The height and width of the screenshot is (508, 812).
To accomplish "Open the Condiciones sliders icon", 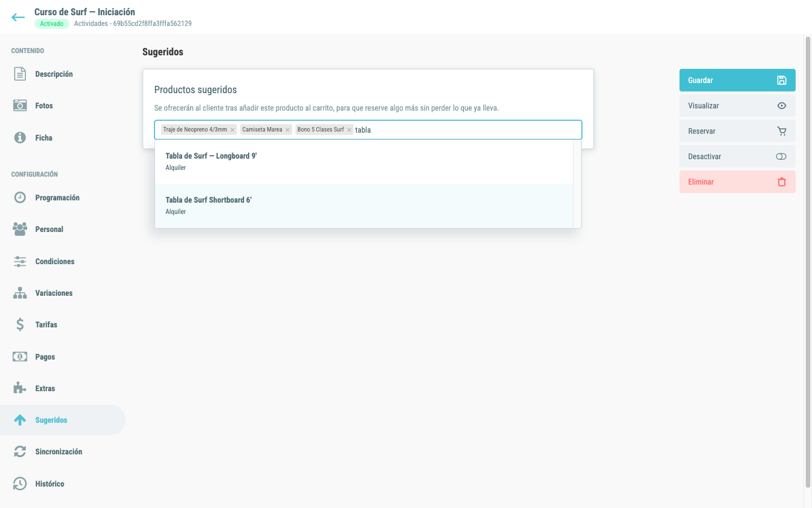I will (x=20, y=261).
